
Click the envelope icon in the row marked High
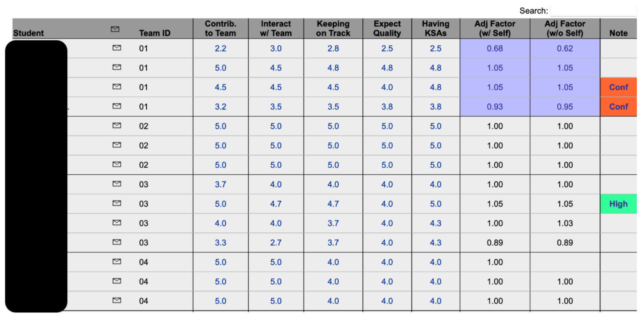pyautogui.click(x=117, y=203)
